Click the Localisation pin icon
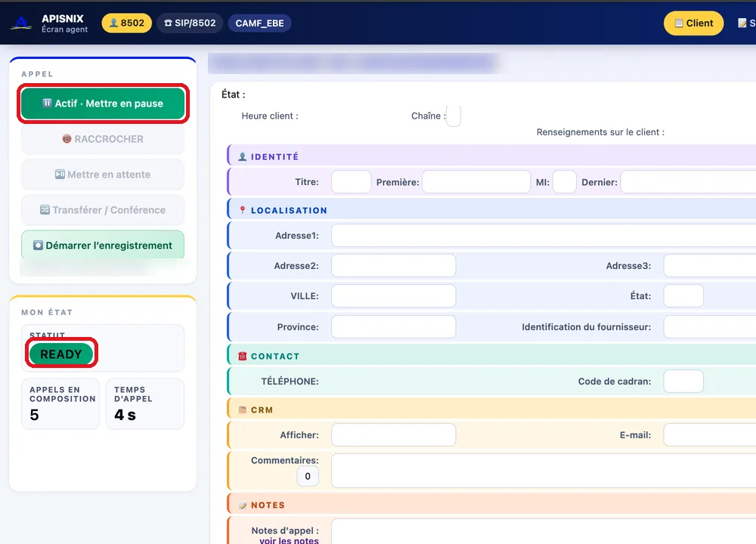This screenshot has width=756, height=544. click(243, 210)
